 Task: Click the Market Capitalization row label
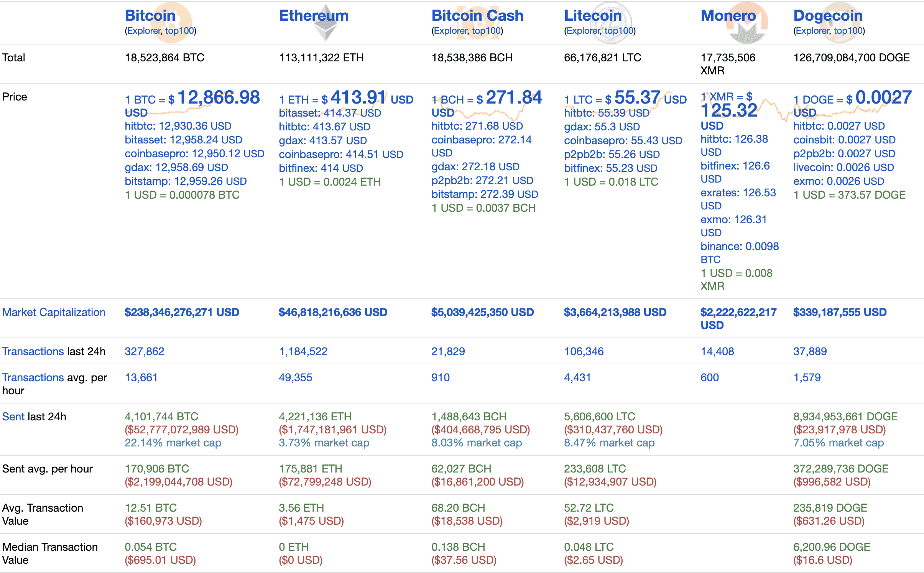coord(54,312)
